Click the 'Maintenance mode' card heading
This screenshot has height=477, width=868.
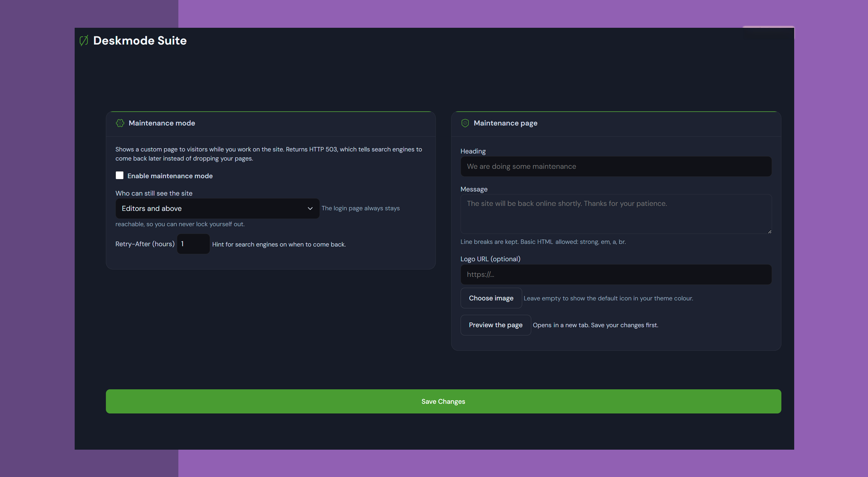tap(161, 123)
